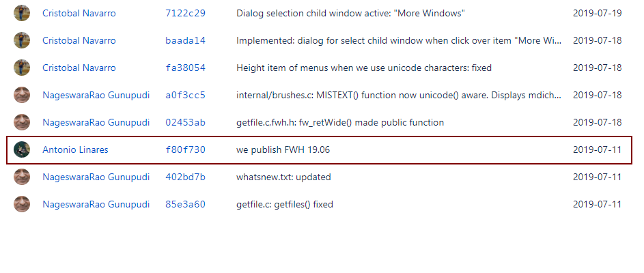The width and height of the screenshot is (644, 273).
Task: Click Cristobal Navarro avatar on commit 7122c29
Action: (22, 13)
